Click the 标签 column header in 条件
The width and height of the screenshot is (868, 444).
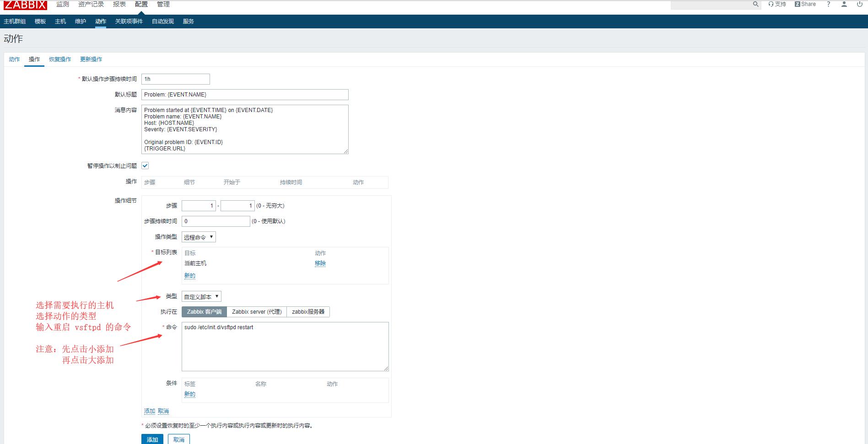coord(190,384)
